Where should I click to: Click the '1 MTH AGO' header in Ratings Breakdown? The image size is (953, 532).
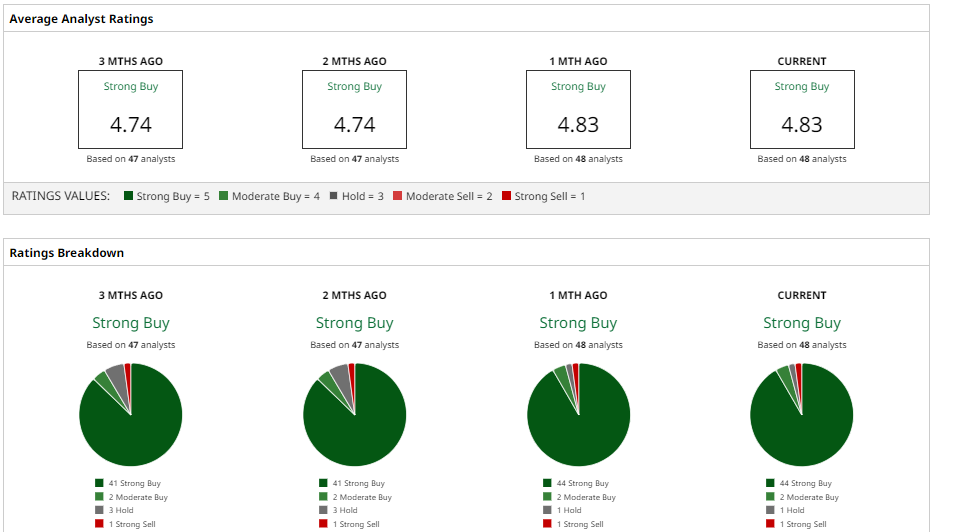click(578, 295)
